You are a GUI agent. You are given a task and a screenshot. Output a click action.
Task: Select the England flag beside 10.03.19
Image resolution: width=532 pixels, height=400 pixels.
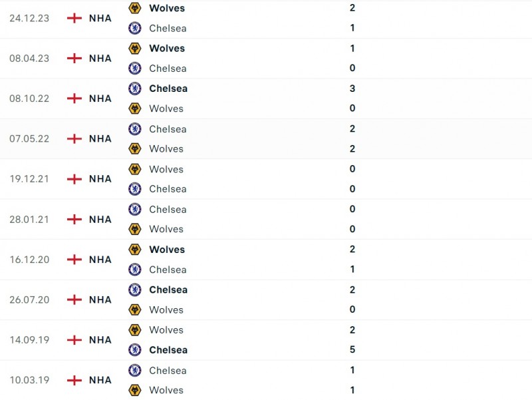coord(74,380)
